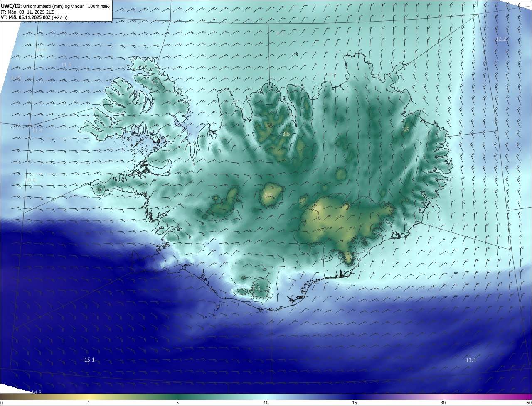Click the map value 13.1

(x=471, y=360)
